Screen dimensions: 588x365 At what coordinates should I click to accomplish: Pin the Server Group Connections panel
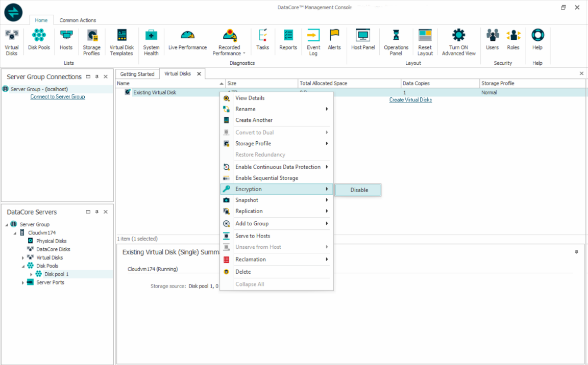tap(97, 77)
